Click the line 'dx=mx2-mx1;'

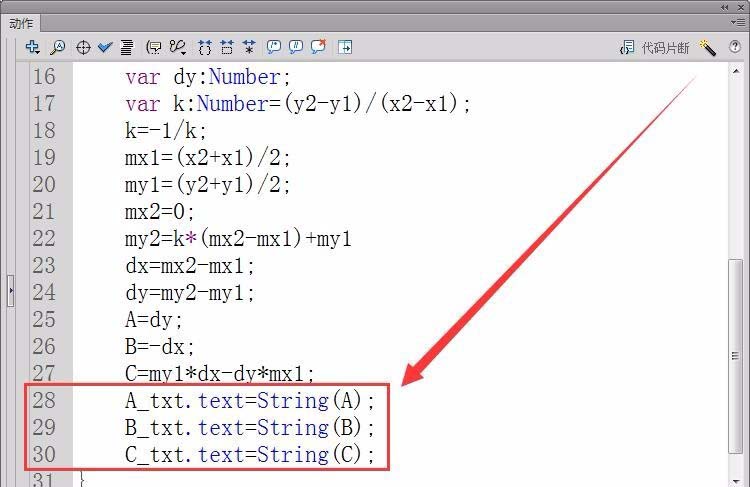pos(189,266)
